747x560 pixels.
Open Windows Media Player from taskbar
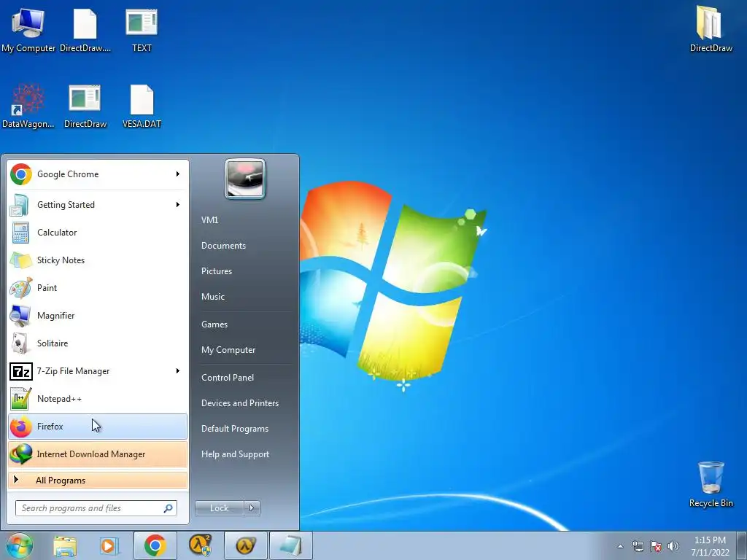(109, 545)
